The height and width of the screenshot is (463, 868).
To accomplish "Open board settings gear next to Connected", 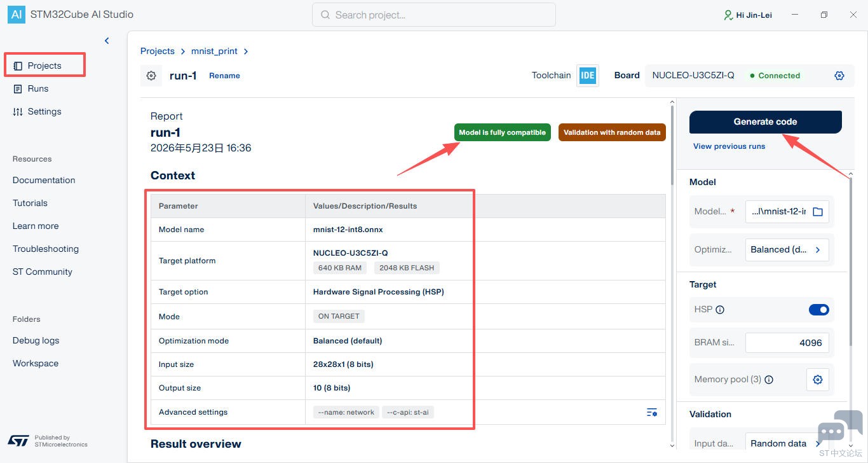I will pos(839,76).
